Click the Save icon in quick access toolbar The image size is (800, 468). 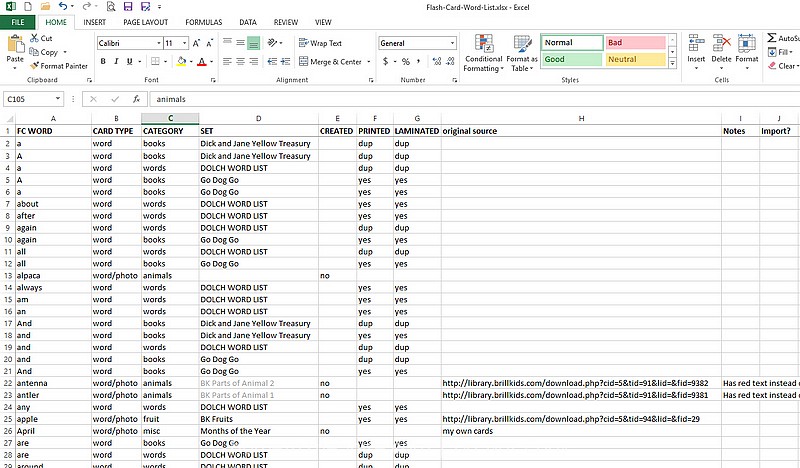pyautogui.click(x=128, y=7)
